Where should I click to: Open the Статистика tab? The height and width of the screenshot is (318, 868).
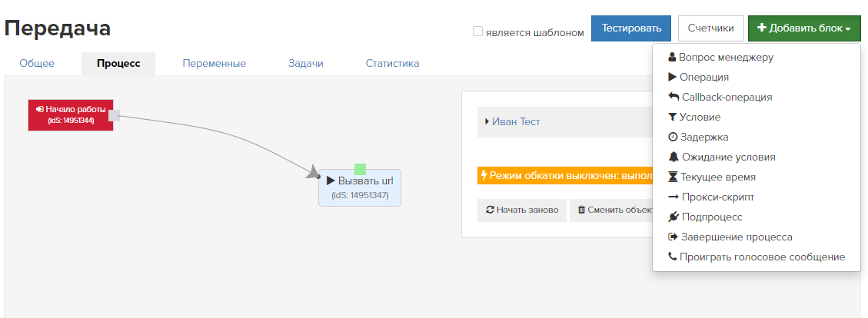pyautogui.click(x=392, y=64)
